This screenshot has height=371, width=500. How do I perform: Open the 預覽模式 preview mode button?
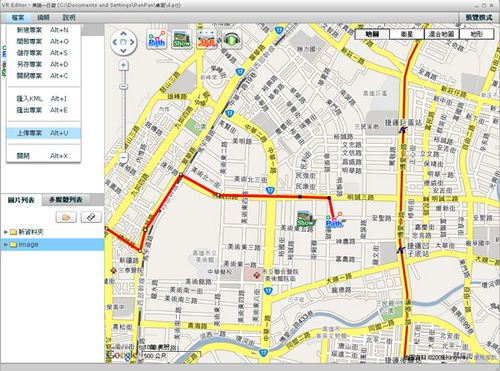click(x=479, y=18)
